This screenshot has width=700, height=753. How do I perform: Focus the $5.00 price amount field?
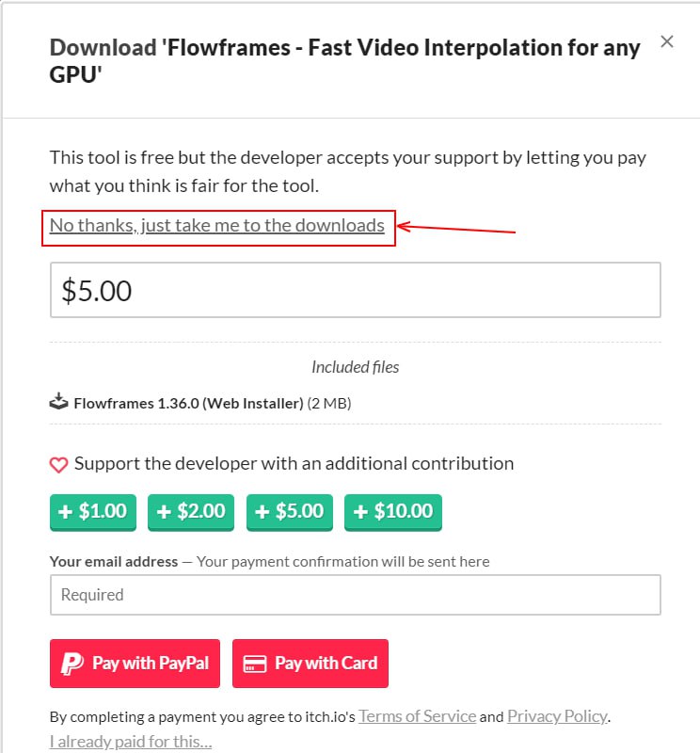355,290
